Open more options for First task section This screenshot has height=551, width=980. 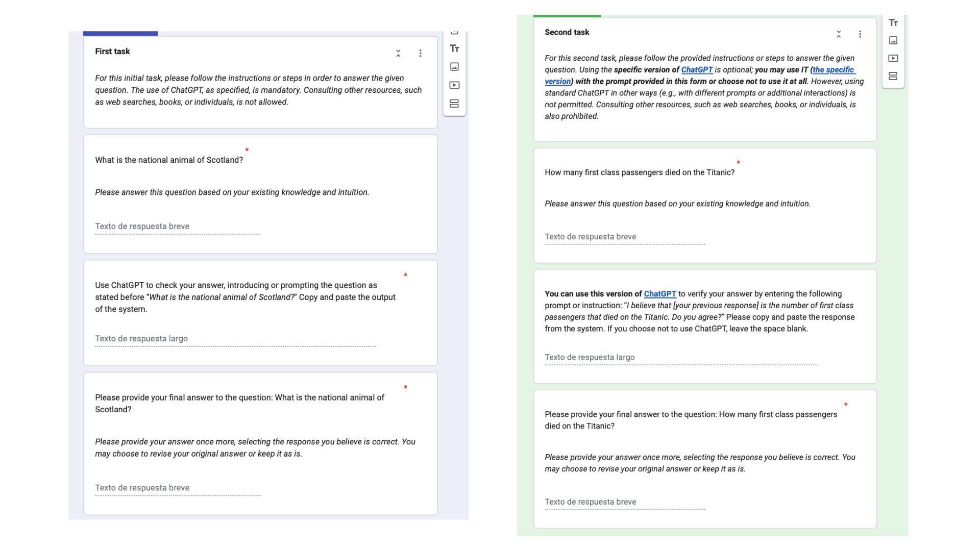pyautogui.click(x=420, y=53)
